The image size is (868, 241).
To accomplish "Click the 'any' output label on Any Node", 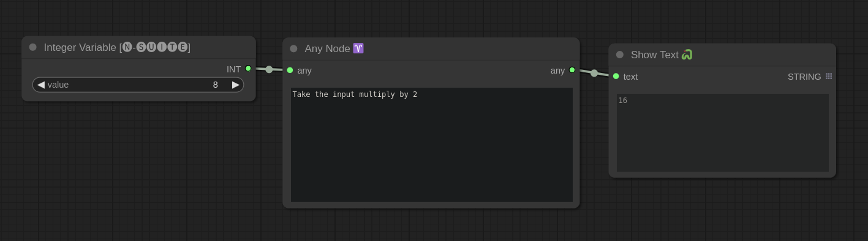I will 557,71.
